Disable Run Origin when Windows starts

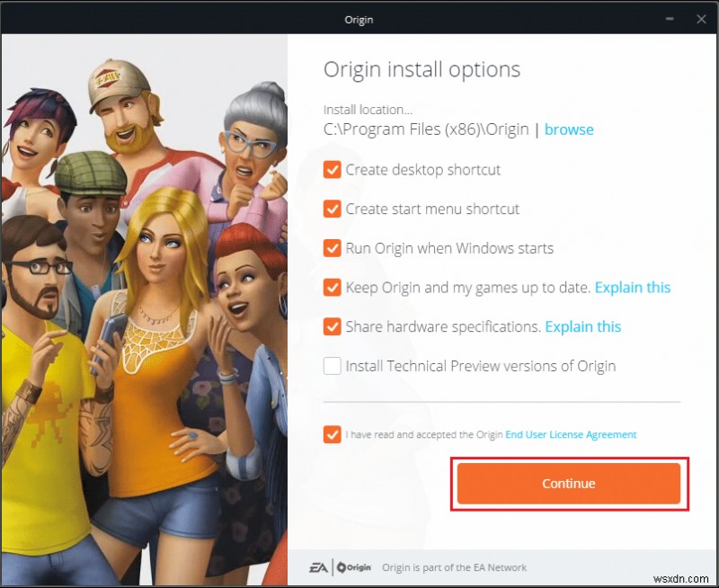point(332,248)
